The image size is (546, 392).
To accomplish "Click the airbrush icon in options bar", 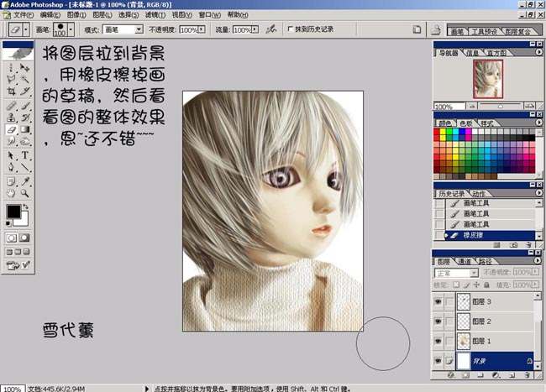I will click(271, 29).
